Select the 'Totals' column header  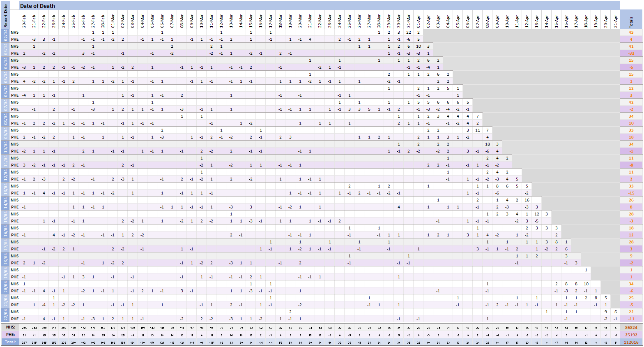click(631, 22)
